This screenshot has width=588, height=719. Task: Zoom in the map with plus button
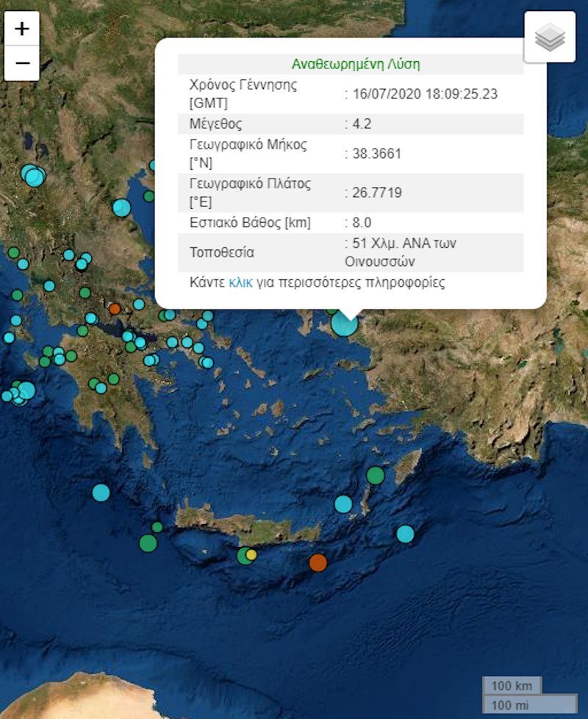pyautogui.click(x=21, y=29)
